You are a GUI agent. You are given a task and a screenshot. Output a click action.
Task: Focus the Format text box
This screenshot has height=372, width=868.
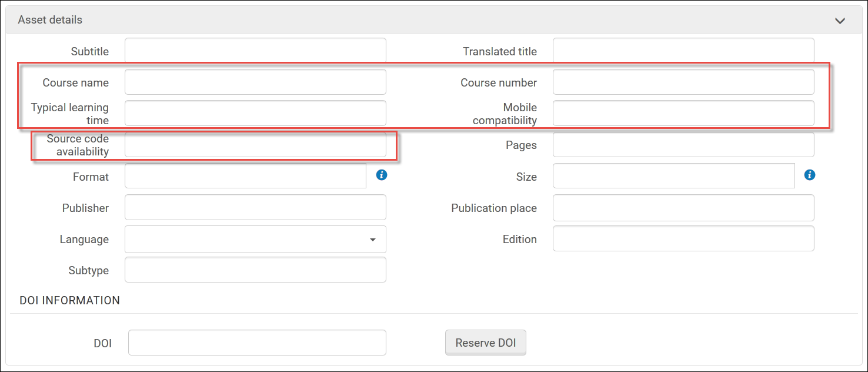(245, 176)
